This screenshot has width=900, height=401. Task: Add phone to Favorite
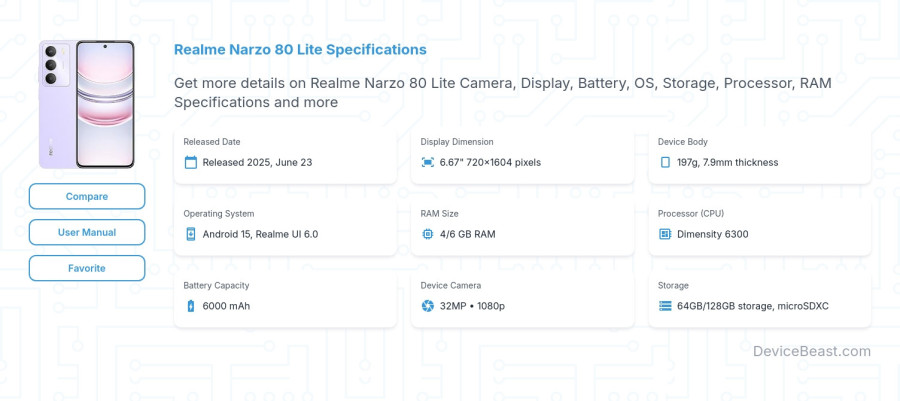coord(87,268)
